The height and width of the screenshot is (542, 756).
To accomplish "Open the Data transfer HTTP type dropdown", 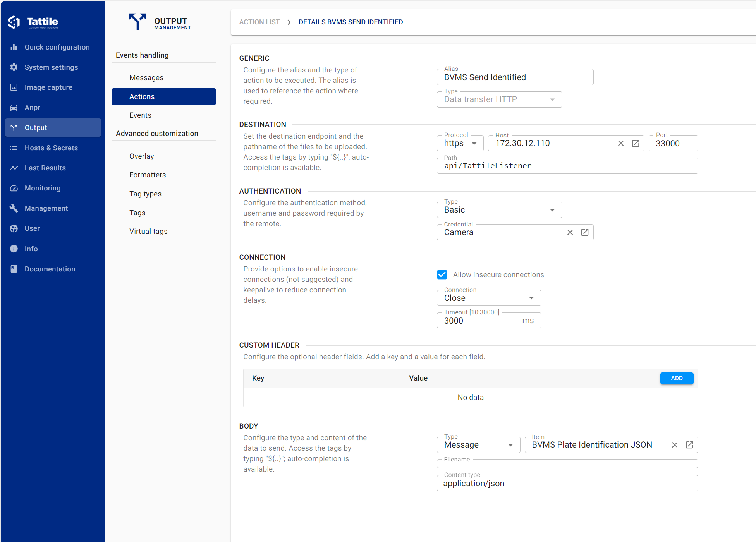I will (499, 99).
